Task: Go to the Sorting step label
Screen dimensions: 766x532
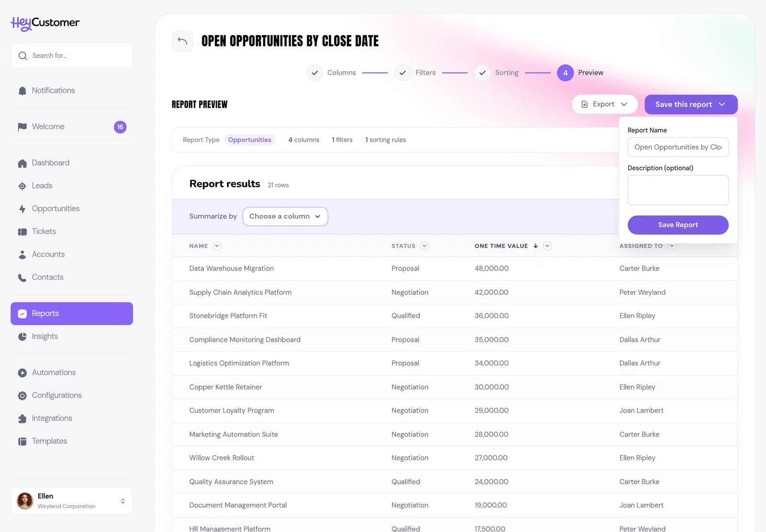Action: 507,73
